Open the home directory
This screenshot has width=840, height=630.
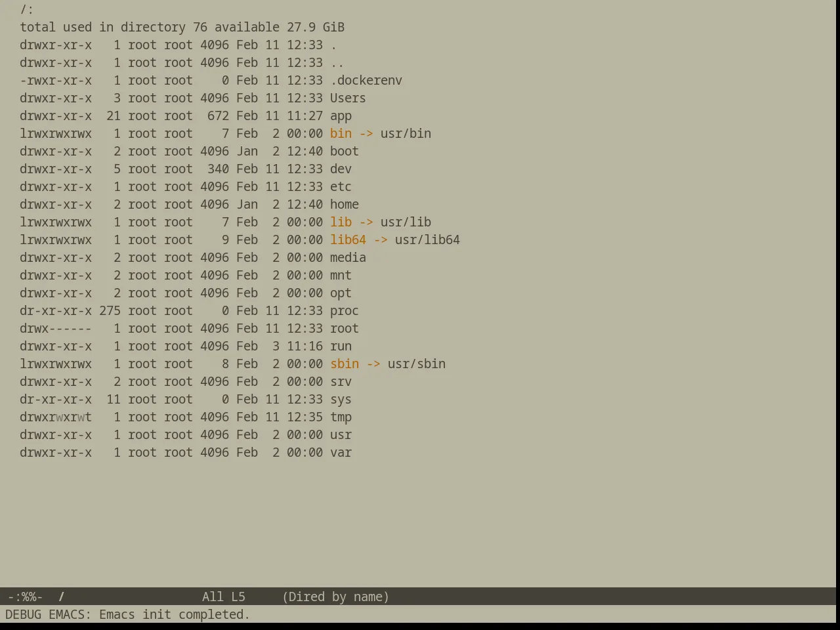pos(345,204)
